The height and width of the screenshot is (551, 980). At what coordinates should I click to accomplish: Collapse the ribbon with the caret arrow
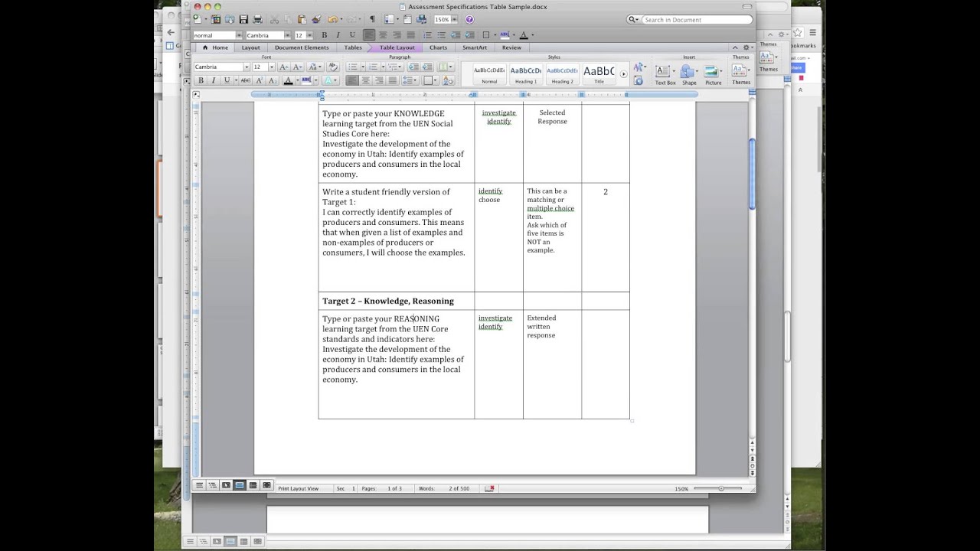[x=735, y=47]
